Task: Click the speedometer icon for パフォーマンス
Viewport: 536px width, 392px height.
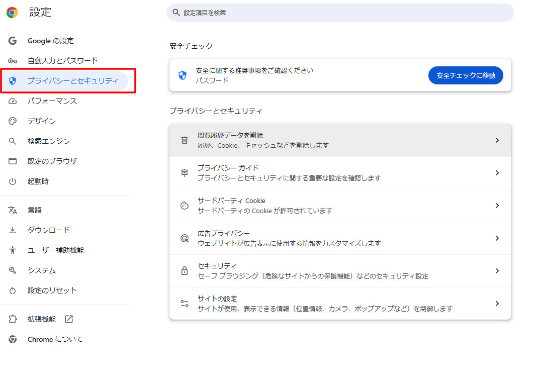Action: click(13, 101)
